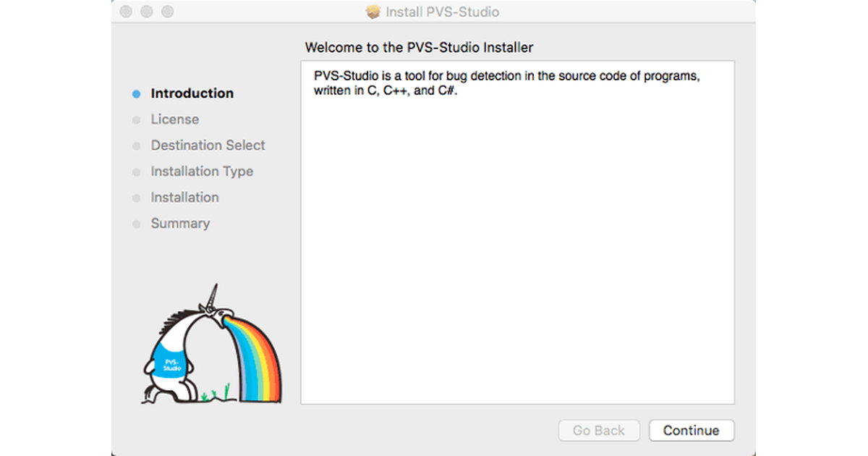This screenshot has height=456, width=868.
Task: Click the Welcome to the PVS-Studio Installer heading
Action: coord(420,47)
